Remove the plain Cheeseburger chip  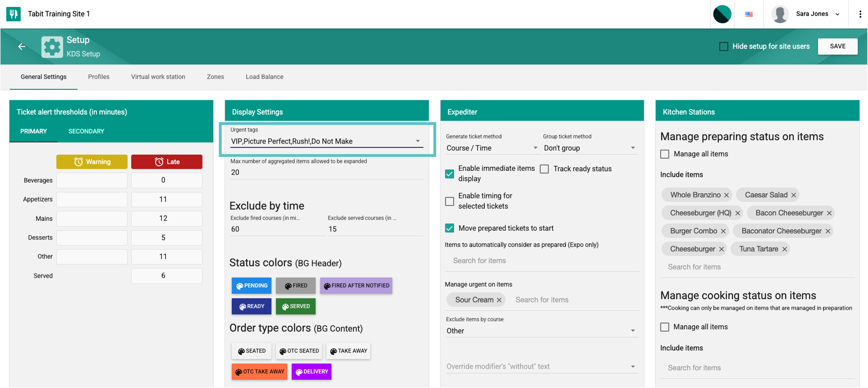721,249
